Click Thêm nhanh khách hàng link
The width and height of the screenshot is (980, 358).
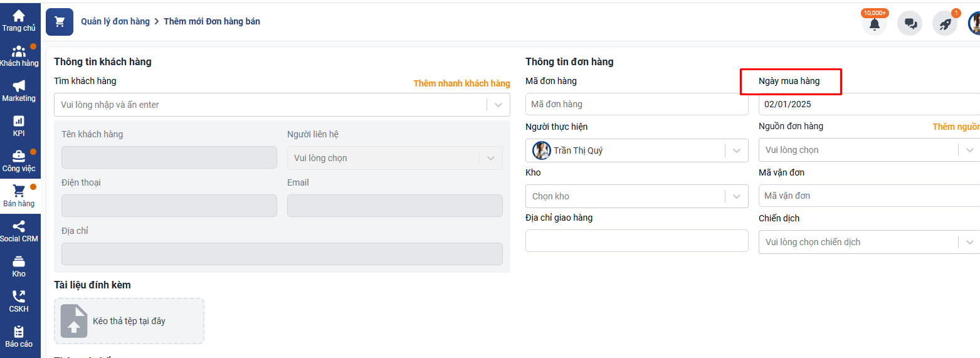(x=461, y=83)
